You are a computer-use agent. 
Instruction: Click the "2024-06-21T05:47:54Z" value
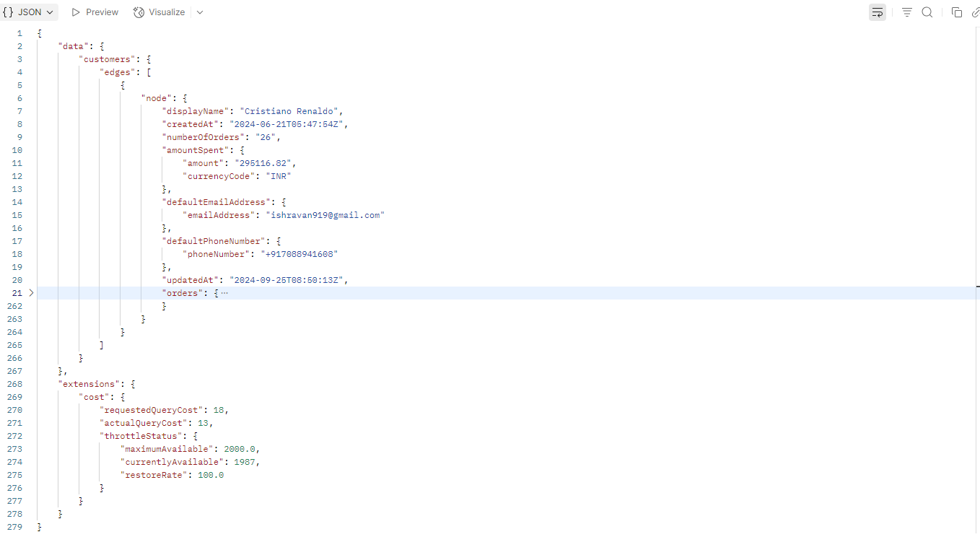(286, 124)
